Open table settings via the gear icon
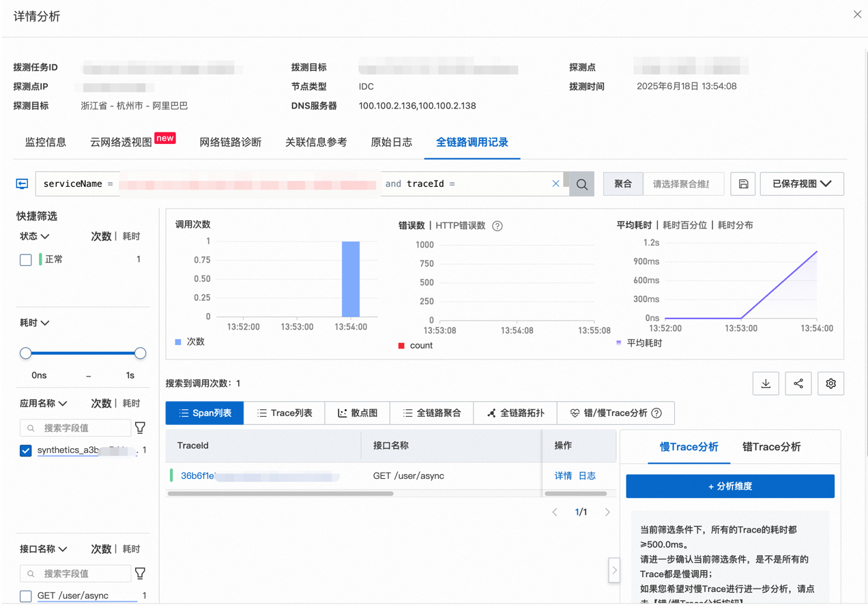This screenshot has height=605, width=868. click(830, 383)
